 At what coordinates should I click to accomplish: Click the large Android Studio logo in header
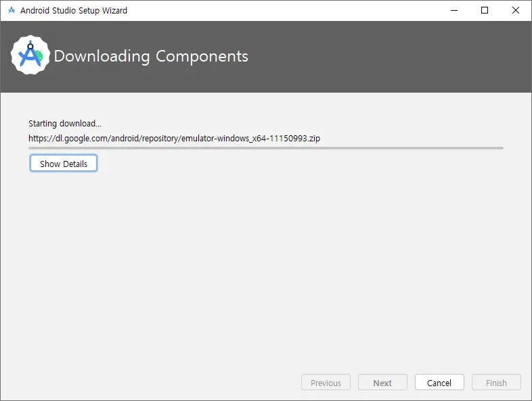(x=30, y=55)
